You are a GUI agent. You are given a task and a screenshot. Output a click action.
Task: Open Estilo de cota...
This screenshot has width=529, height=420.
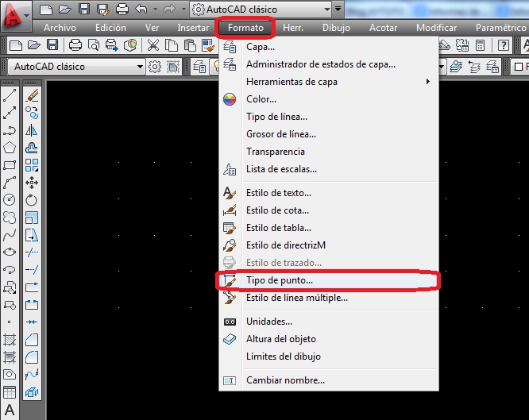(329, 210)
